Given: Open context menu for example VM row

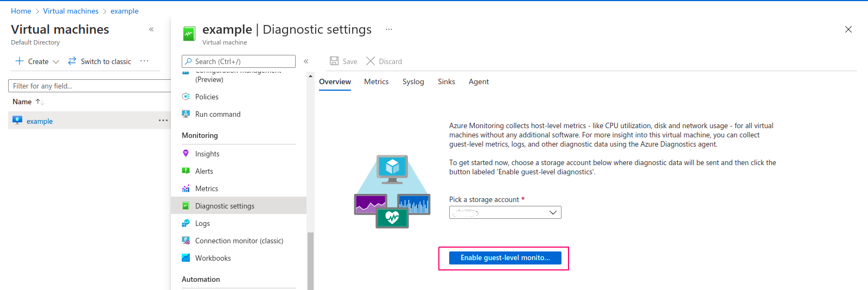Looking at the screenshot, I should pyautogui.click(x=163, y=121).
